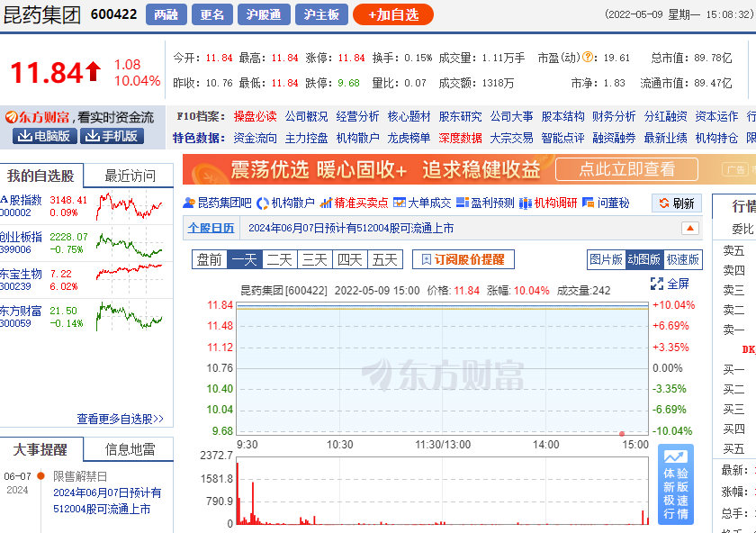Image resolution: width=756 pixels, height=533 pixels.
Task: Click the 问董秘 chat icon
Action: tap(588, 203)
